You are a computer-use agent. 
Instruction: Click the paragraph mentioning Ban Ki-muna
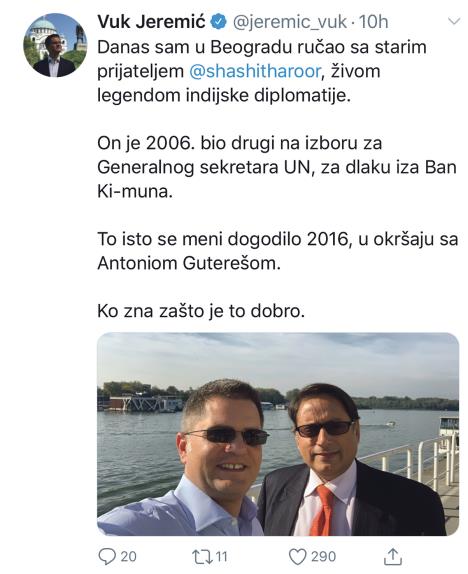click(x=277, y=167)
